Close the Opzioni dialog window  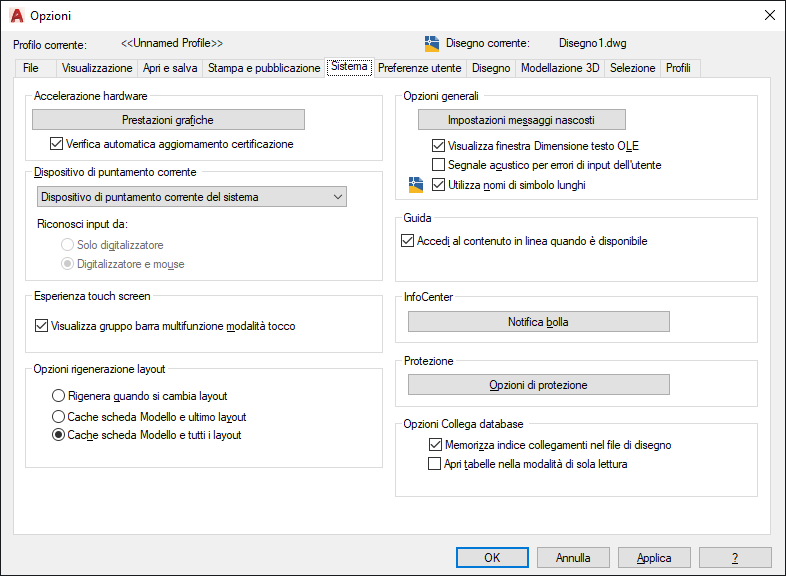(x=769, y=15)
